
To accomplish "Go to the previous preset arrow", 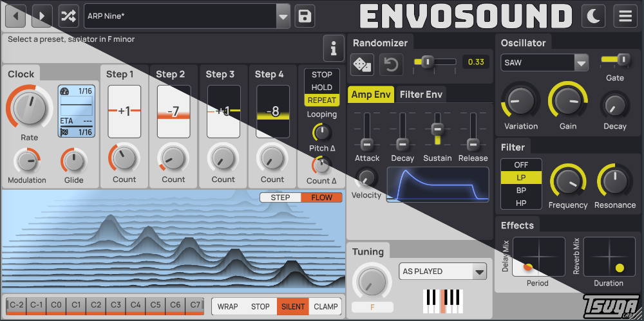I will 15,16.
